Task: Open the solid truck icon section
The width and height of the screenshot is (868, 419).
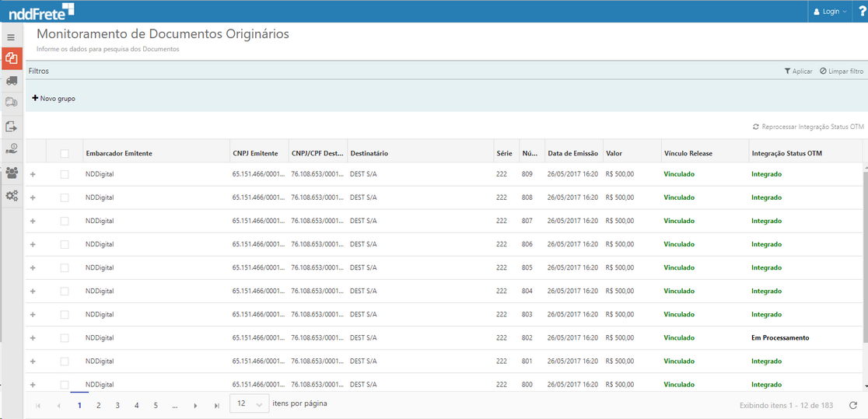Action: point(12,81)
